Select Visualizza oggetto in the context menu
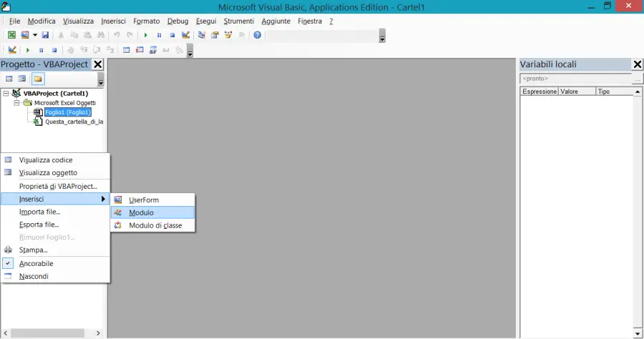Viewport: 644px width, 339px height. 55,173
